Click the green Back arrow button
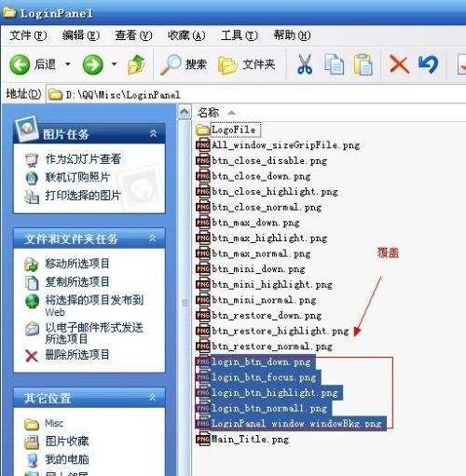 [20, 64]
